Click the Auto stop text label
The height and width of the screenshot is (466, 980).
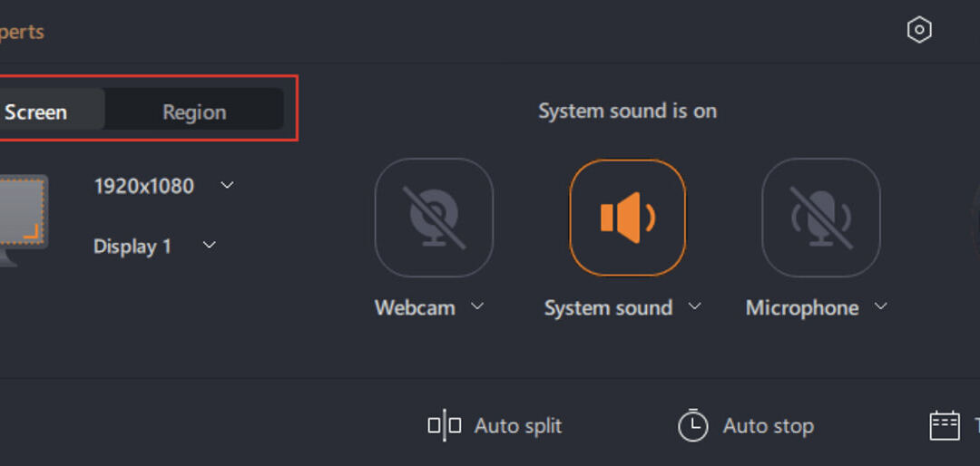point(768,425)
